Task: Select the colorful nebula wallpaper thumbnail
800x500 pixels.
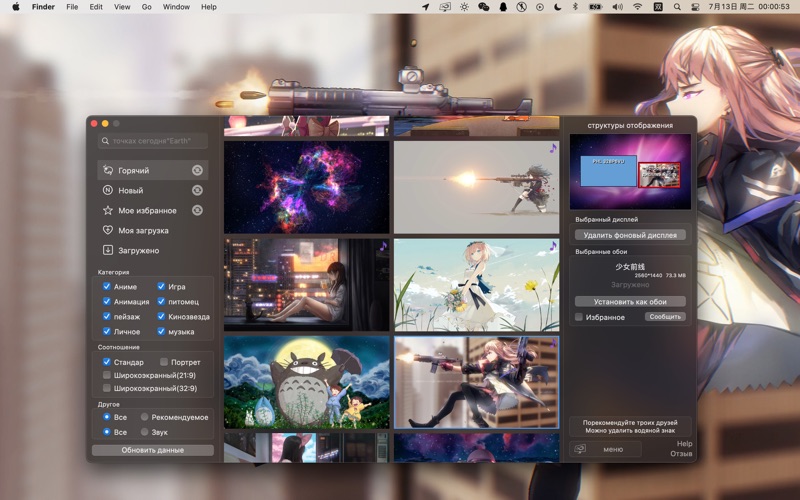Action: (307, 187)
